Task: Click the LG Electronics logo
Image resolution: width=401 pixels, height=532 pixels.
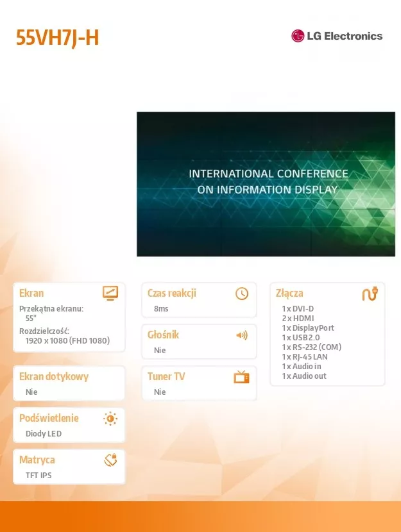Action: [x=337, y=36]
